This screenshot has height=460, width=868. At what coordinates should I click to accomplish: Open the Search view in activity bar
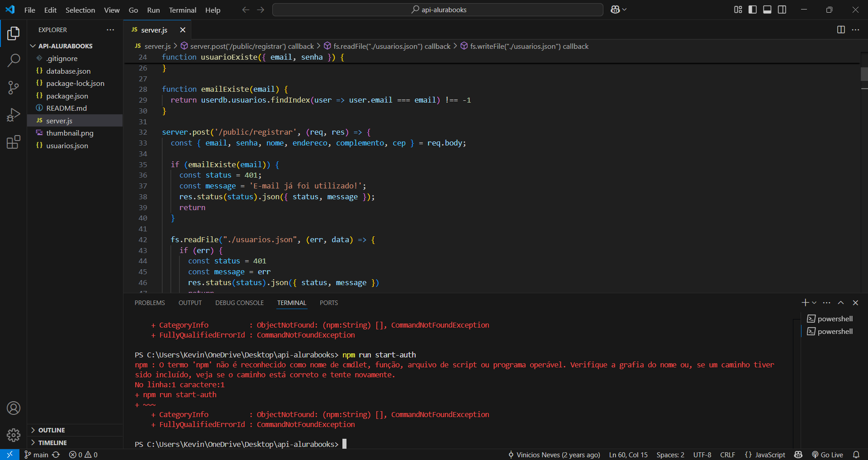pyautogui.click(x=14, y=60)
